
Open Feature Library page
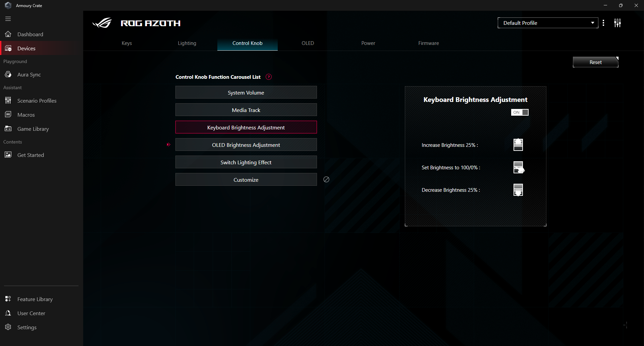click(x=42, y=299)
